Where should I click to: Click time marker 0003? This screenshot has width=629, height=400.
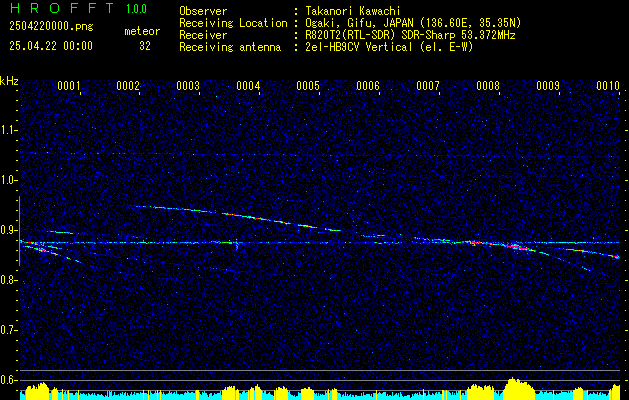(188, 86)
